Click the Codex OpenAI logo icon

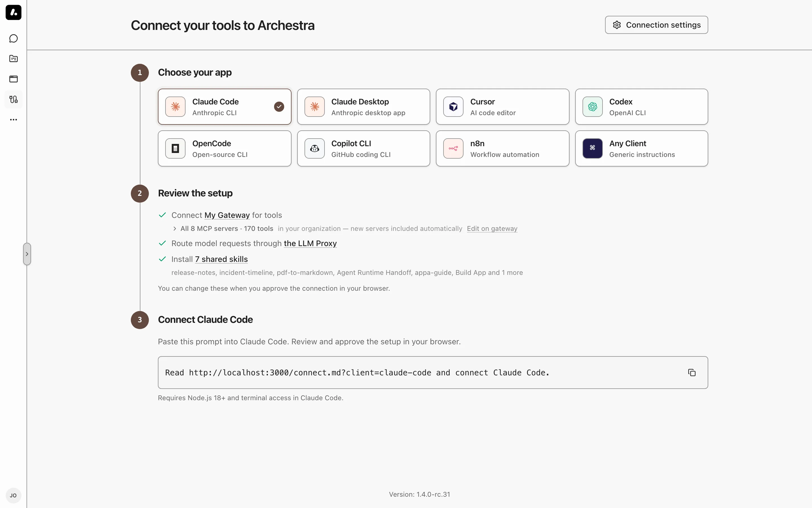(x=593, y=107)
